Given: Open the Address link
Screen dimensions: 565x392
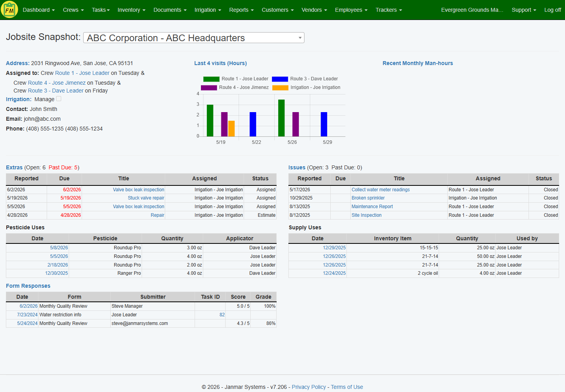Looking at the screenshot, I should (x=18, y=63).
